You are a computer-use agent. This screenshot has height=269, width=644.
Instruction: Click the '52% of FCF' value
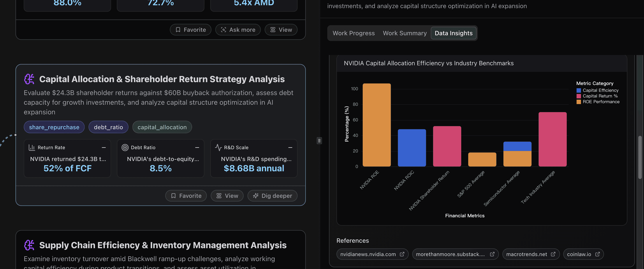67,168
